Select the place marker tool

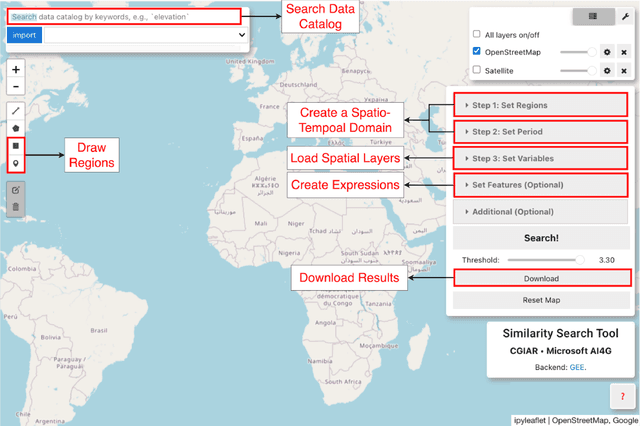(x=16, y=163)
